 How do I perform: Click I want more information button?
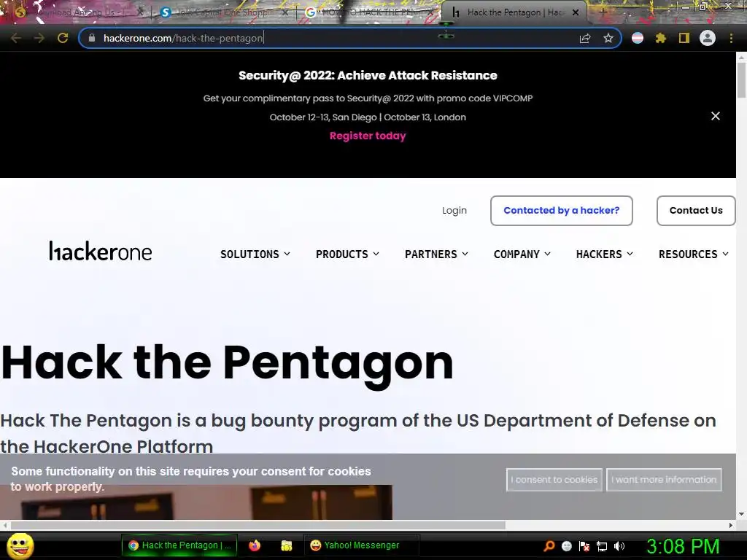tap(664, 480)
